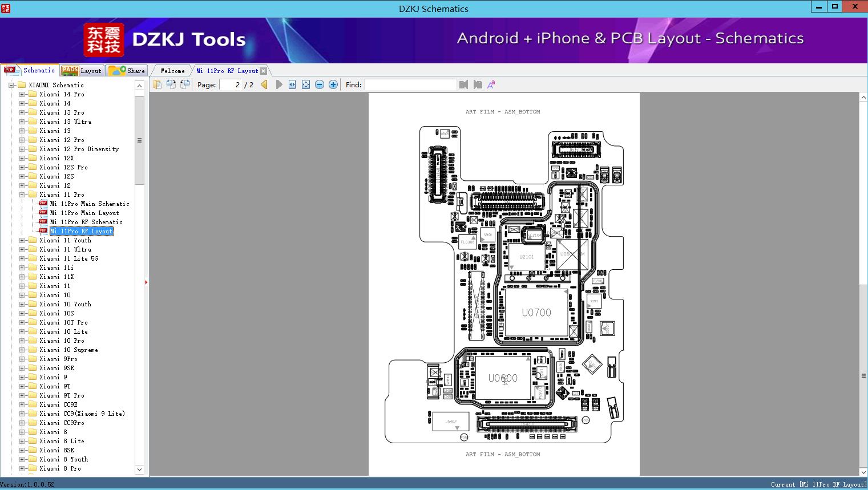The height and width of the screenshot is (490, 868).
Task: Expand the Xiaomi 14 Pro folder
Action: [x=22, y=94]
